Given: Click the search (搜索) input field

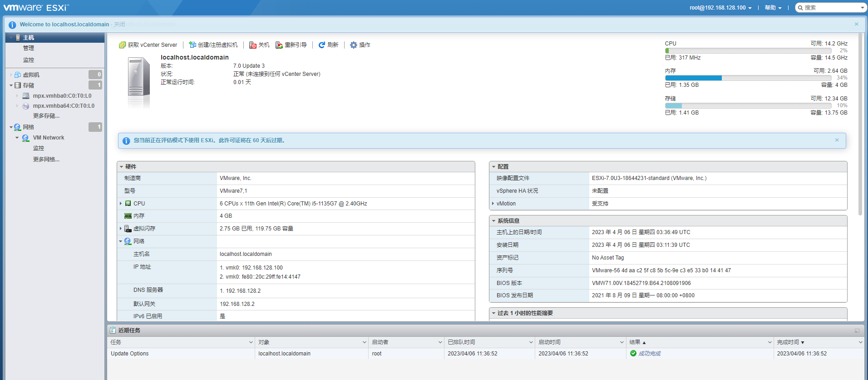Looking at the screenshot, I should pos(831,8).
